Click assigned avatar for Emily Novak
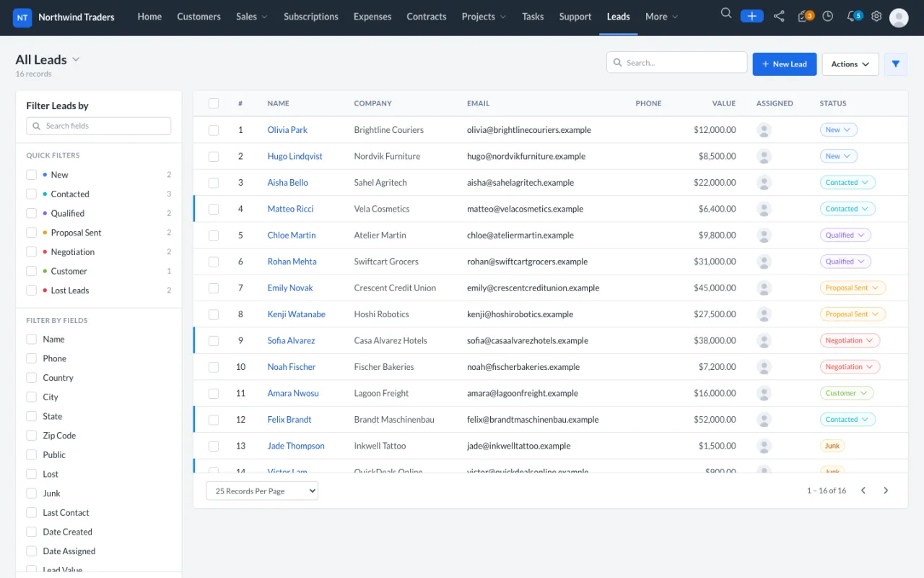Screen dimensions: 924x578 pos(764,288)
